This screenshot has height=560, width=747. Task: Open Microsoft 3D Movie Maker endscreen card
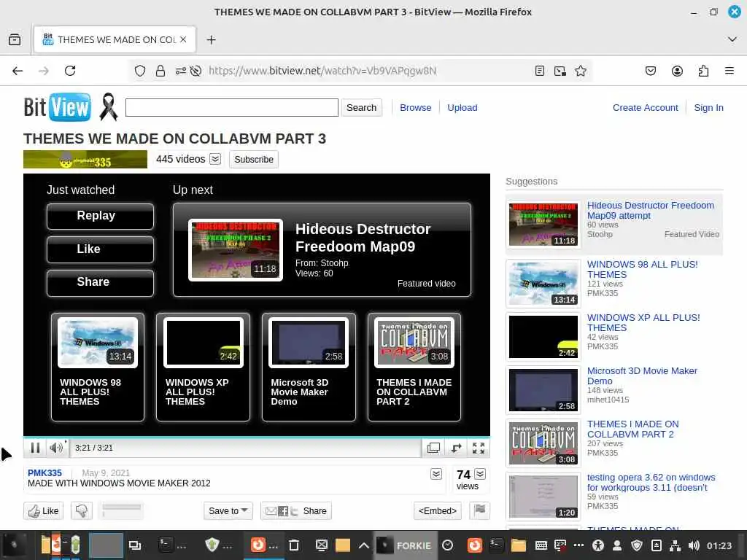309,367
